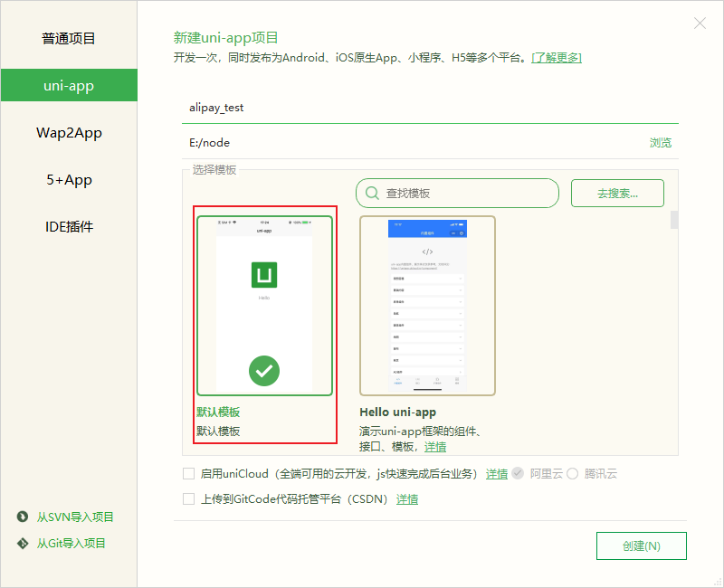The image size is (724, 588).
Task: Click the green uni-app logo in preview
Action: pyautogui.click(x=264, y=275)
